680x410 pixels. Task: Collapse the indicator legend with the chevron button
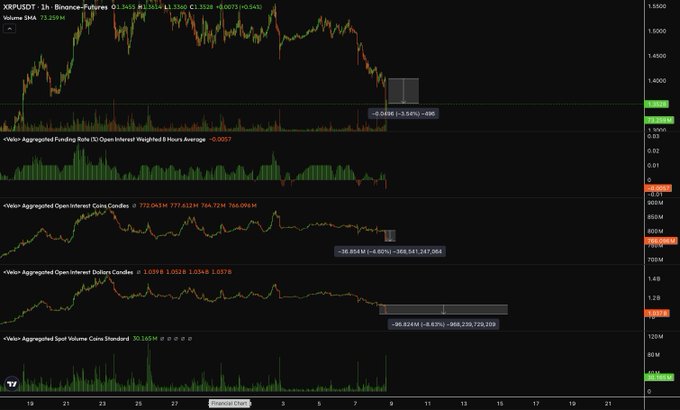10,29
